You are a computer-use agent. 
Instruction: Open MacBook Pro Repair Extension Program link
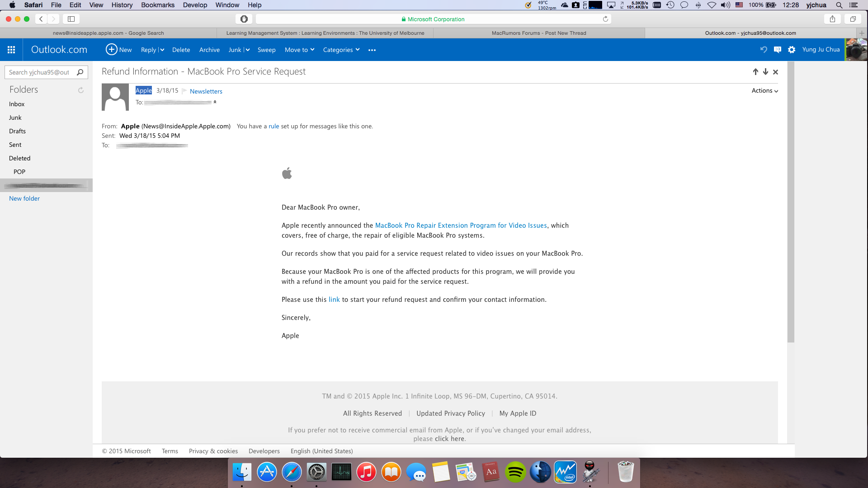tap(461, 225)
